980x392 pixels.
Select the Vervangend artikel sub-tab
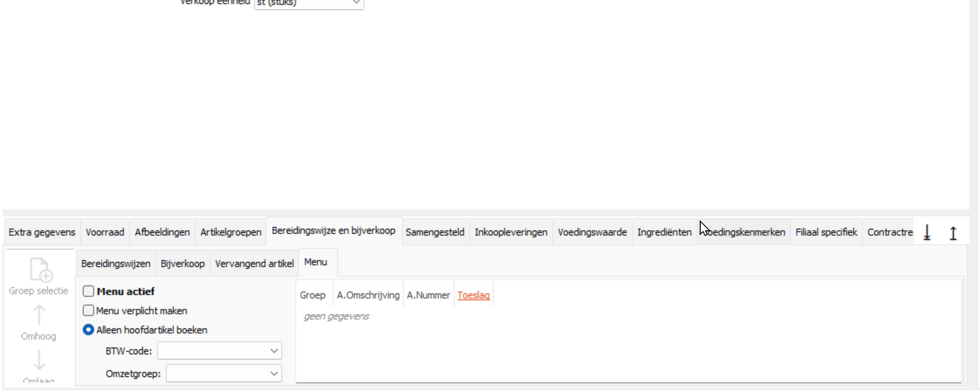click(254, 263)
